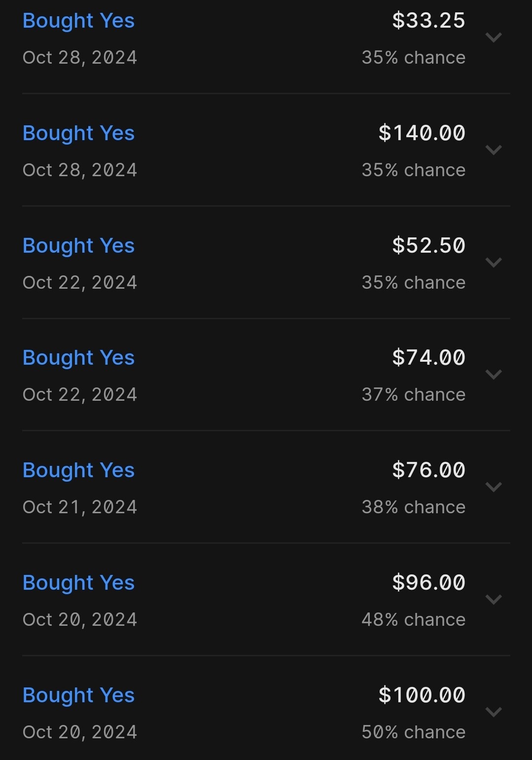The image size is (532, 760).
Task: Select "Bought Yes" on the $52.50 entry
Action: [x=78, y=246]
